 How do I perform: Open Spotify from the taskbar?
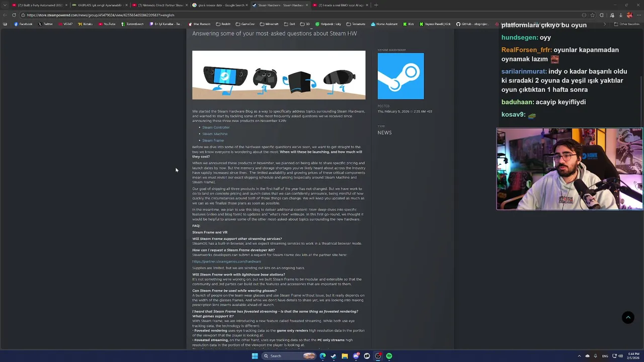click(x=389, y=356)
